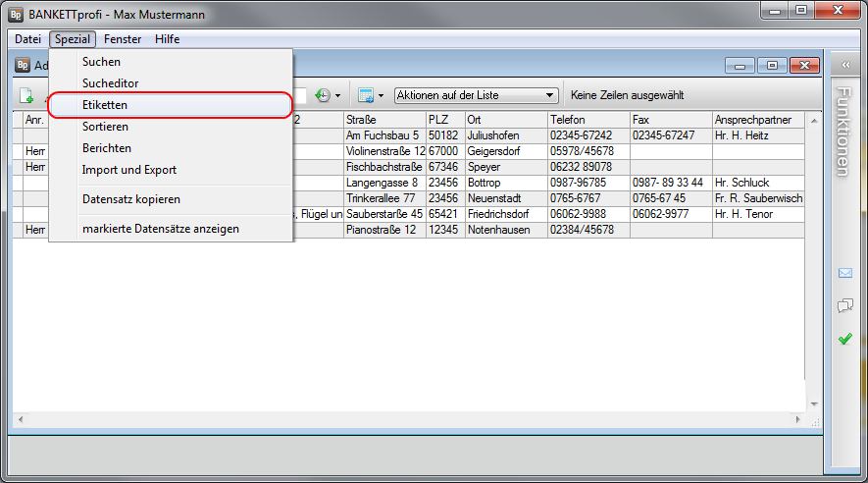Click the BANKETTprofi app icon in title bar

(15, 15)
